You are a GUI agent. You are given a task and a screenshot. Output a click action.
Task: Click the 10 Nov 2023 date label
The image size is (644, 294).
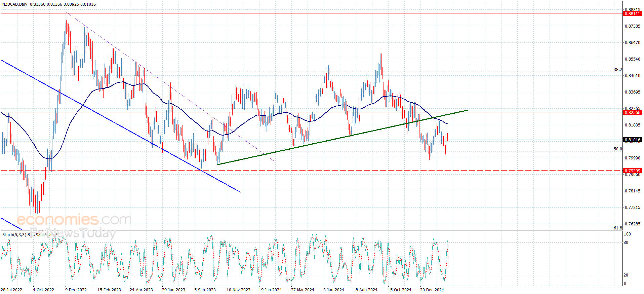point(238,290)
